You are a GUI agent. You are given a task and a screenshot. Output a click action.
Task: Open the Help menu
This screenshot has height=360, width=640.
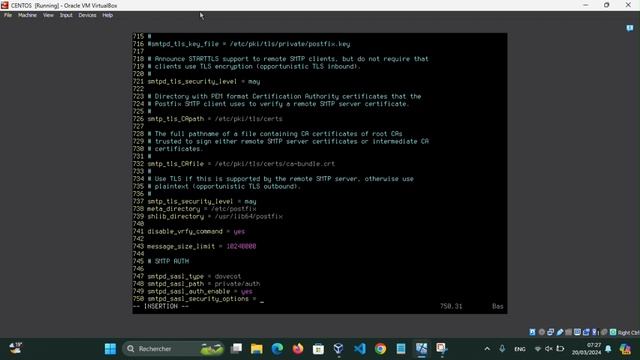(107, 15)
